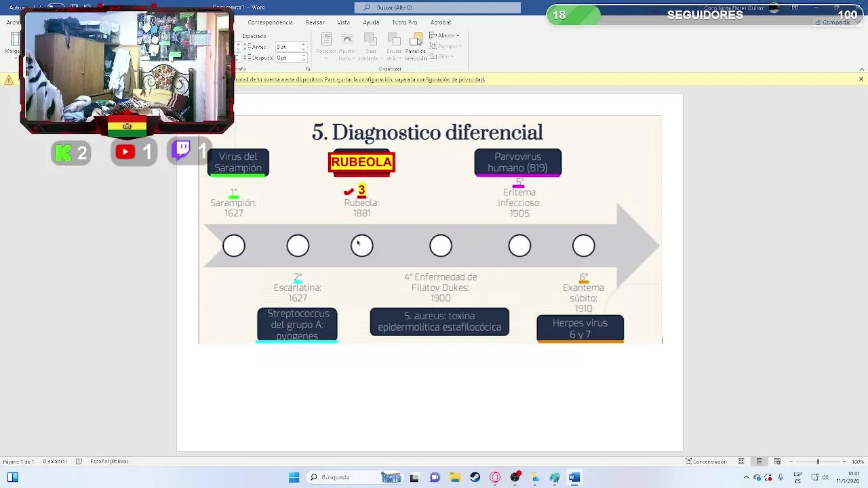Toggle the Panel de selección
This screenshot has height=488, width=868.
pos(416,46)
